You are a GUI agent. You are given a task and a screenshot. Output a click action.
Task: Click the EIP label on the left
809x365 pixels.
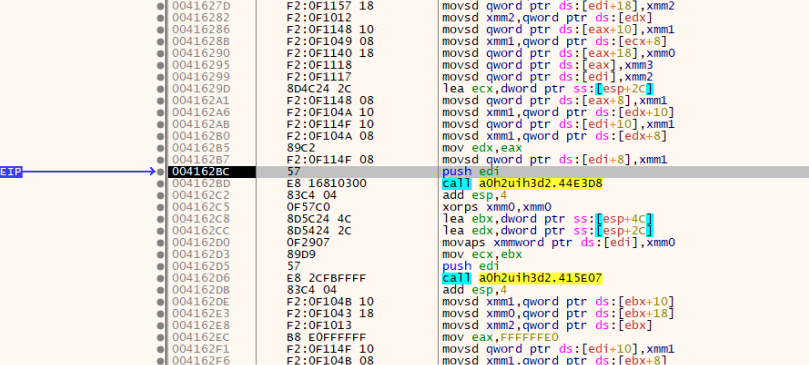11,172
